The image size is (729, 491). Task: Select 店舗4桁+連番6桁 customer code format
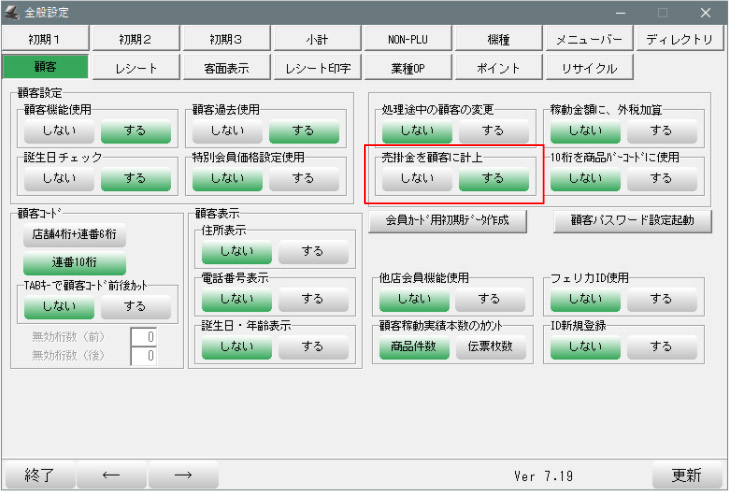click(73, 237)
